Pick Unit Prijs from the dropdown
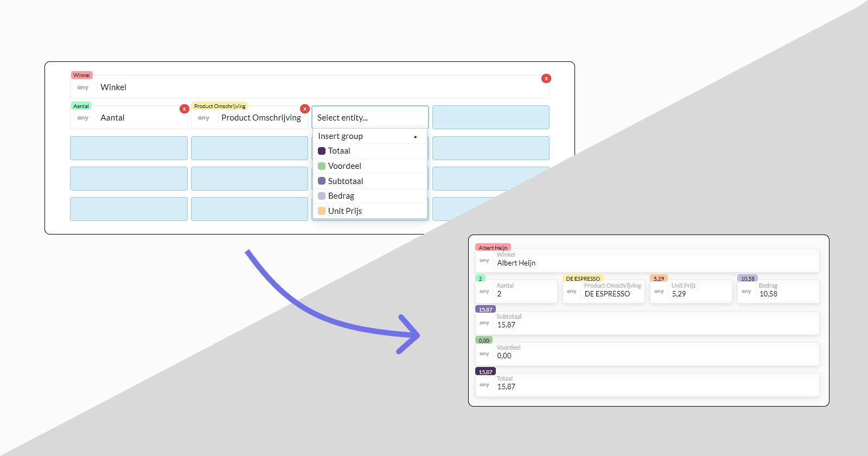Screen dimensions: 868x456 [344, 211]
